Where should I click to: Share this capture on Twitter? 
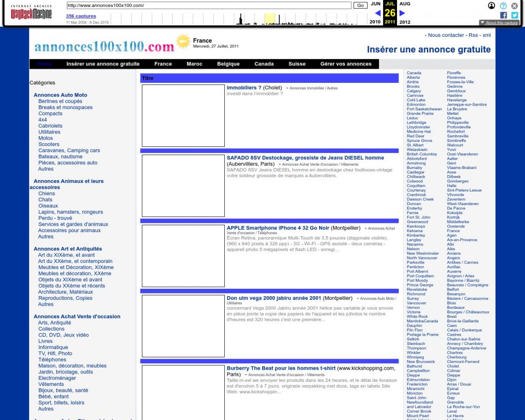[514, 15]
